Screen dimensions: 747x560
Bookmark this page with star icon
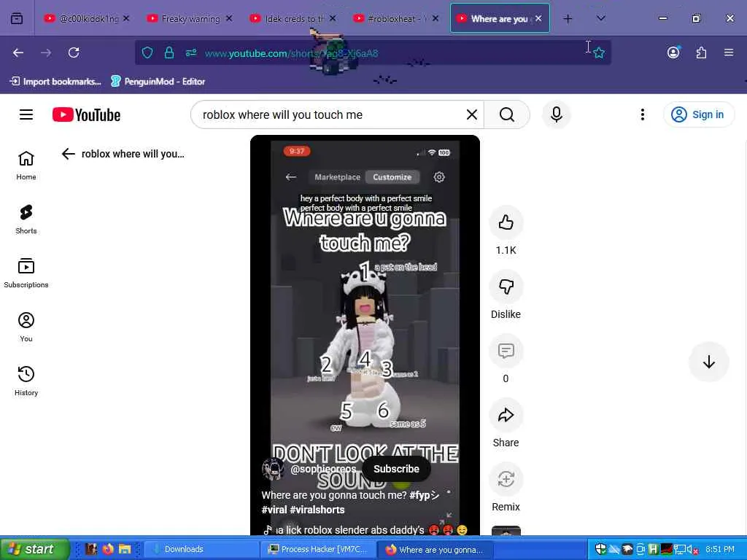click(599, 52)
